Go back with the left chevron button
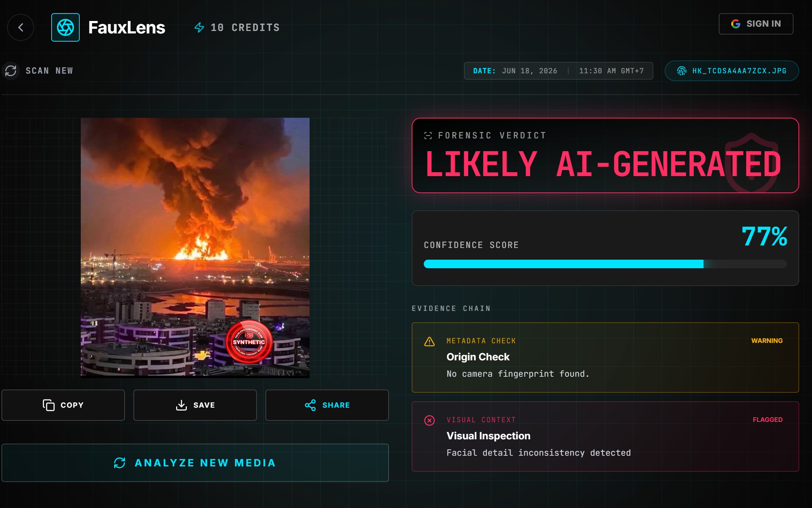 click(x=21, y=27)
